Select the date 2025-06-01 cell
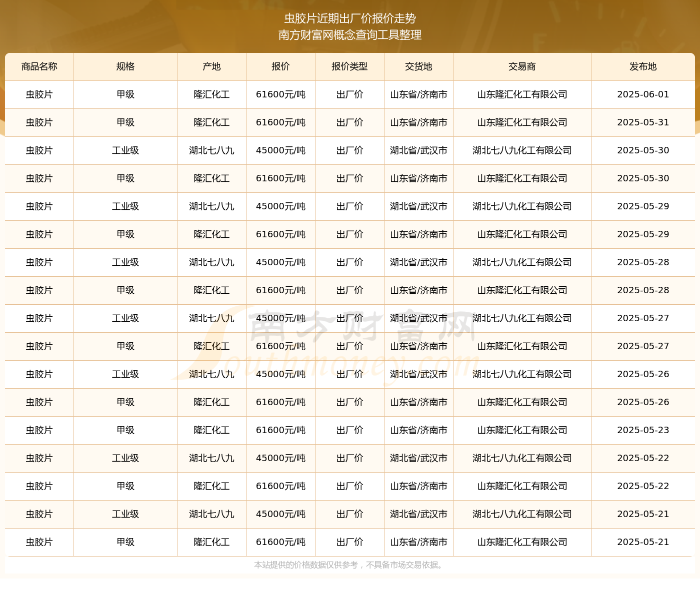 coord(643,94)
